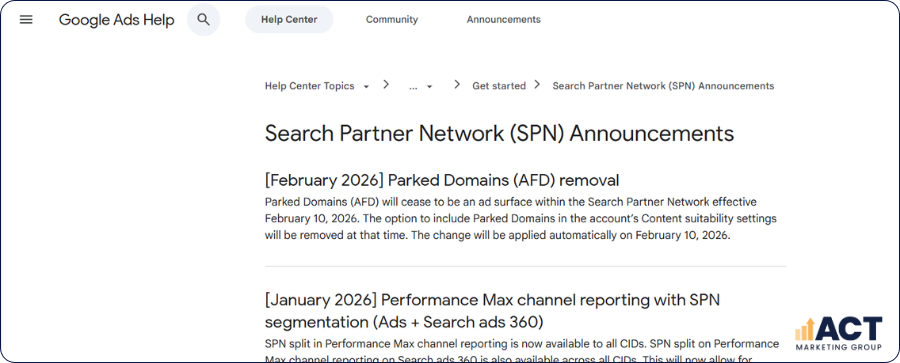The width and height of the screenshot is (900, 363).
Task: Click heading [January 2026] Performance Max channel reporting
Action: tap(492, 311)
